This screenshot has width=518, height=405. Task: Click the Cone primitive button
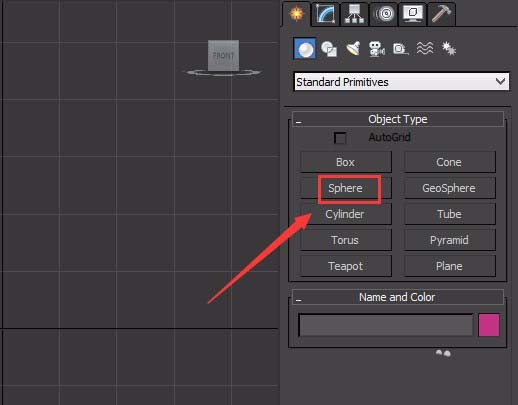449,162
